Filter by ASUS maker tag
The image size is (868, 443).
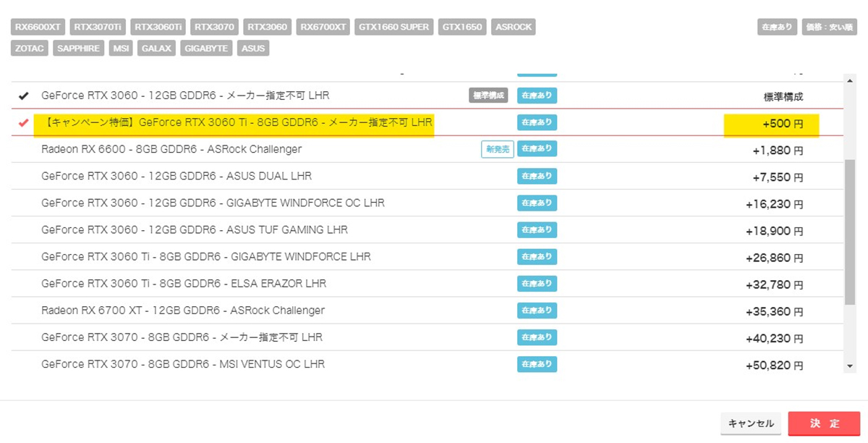click(x=253, y=48)
